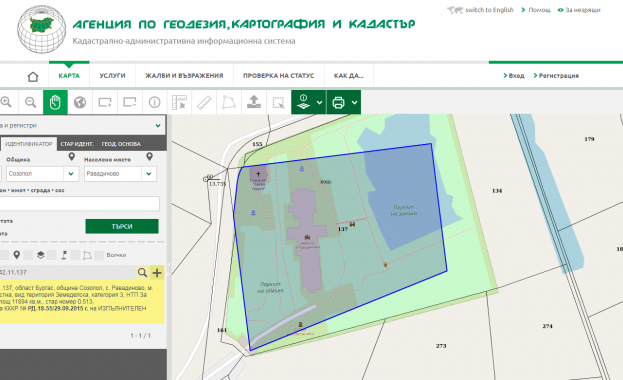623x380 pixels.
Task: Select the ruler distance tool
Action: pos(204,102)
